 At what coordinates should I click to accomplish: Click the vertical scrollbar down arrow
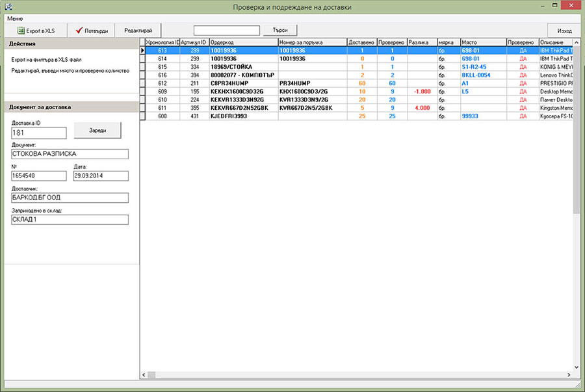pyautogui.click(x=577, y=367)
